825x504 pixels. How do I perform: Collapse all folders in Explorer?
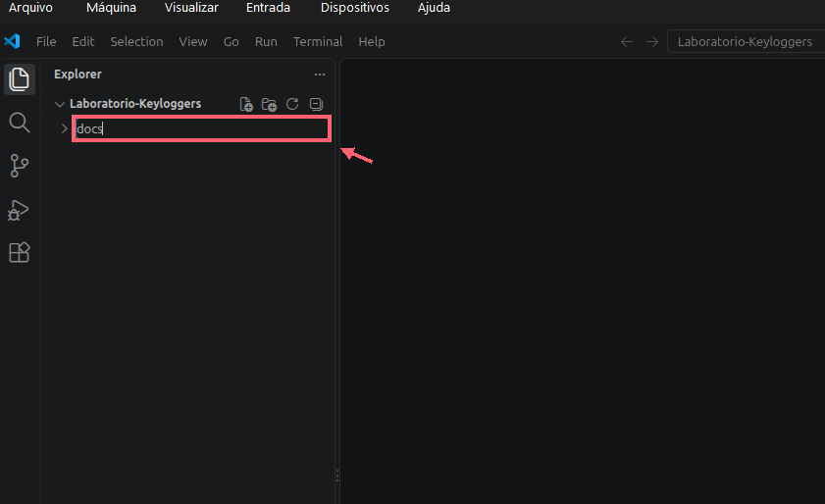316,104
